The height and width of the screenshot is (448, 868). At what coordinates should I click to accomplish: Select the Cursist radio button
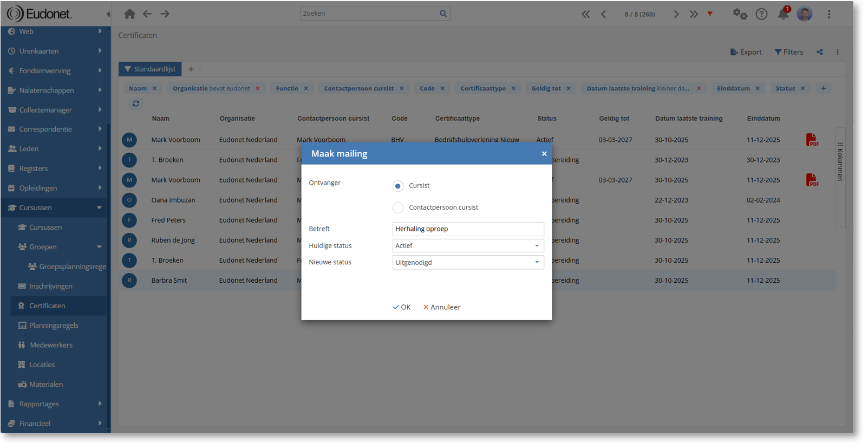[398, 186]
